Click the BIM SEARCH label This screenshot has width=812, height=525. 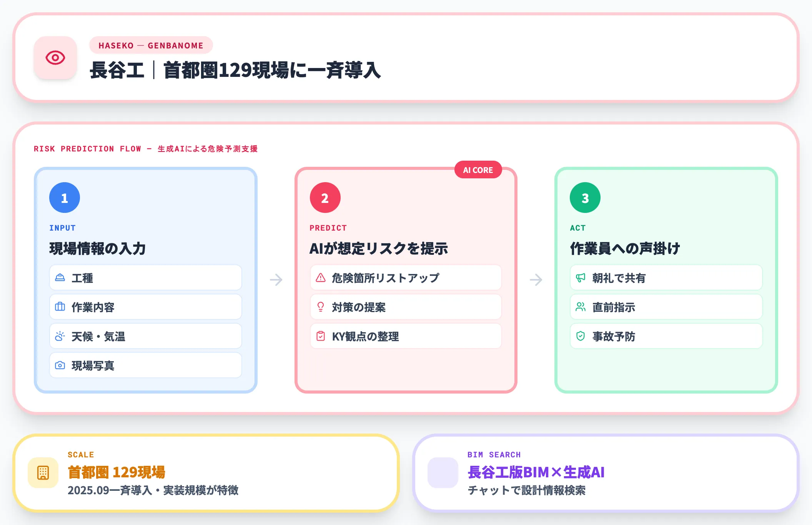[x=494, y=455]
